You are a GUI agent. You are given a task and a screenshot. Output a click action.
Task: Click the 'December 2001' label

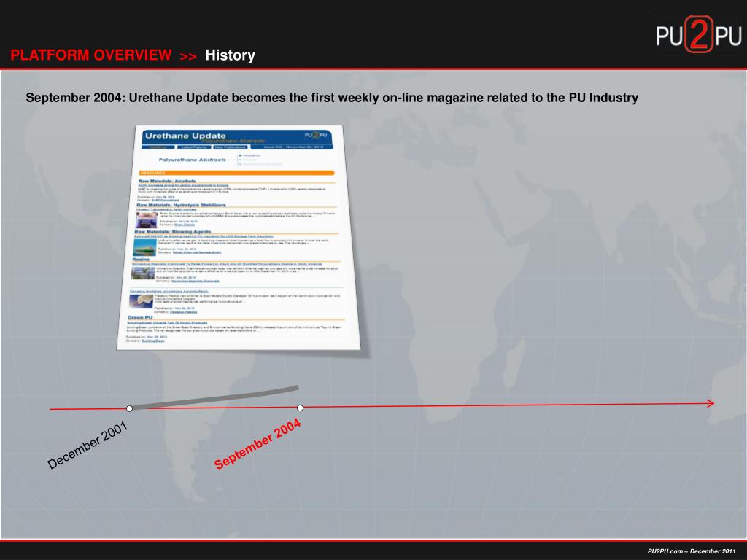click(x=88, y=446)
